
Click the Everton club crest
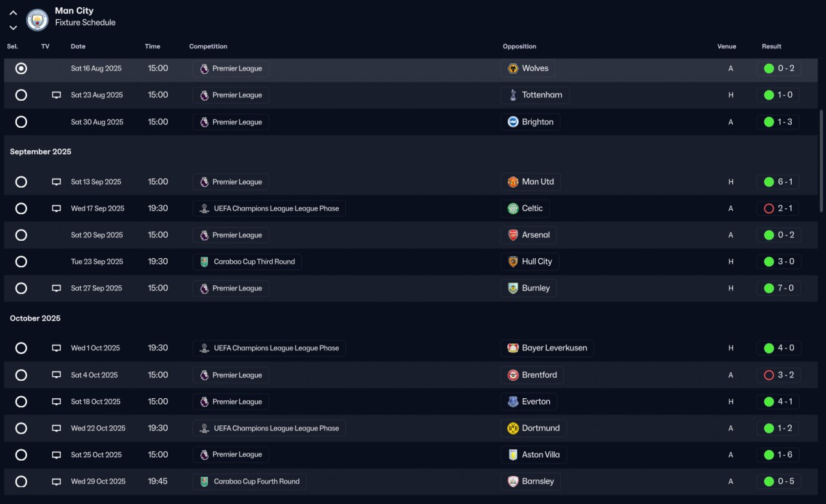click(x=513, y=401)
